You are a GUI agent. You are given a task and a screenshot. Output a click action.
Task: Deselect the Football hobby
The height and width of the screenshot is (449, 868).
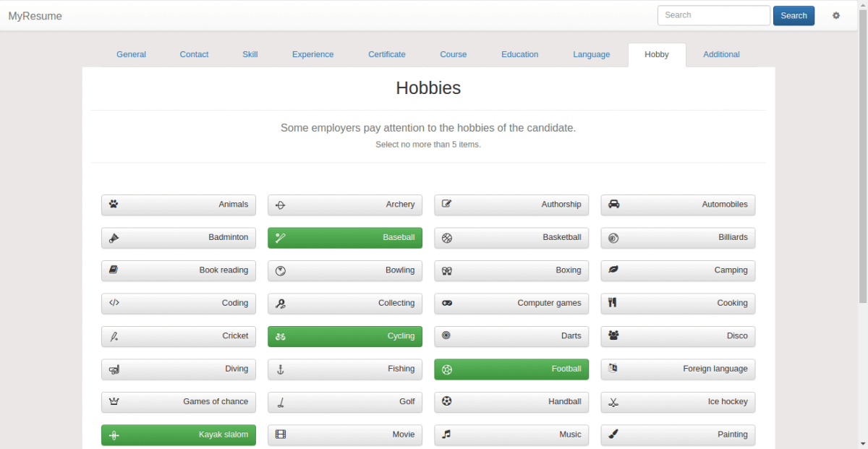pos(511,369)
